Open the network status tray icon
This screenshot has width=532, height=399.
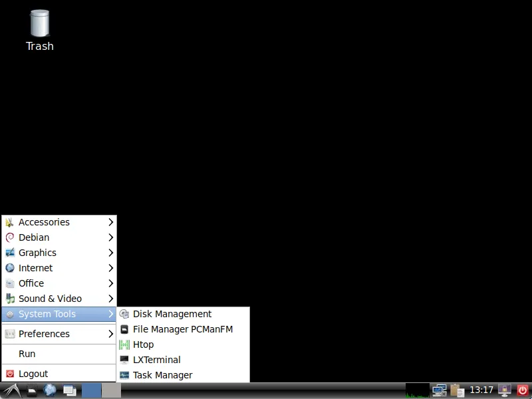point(440,390)
